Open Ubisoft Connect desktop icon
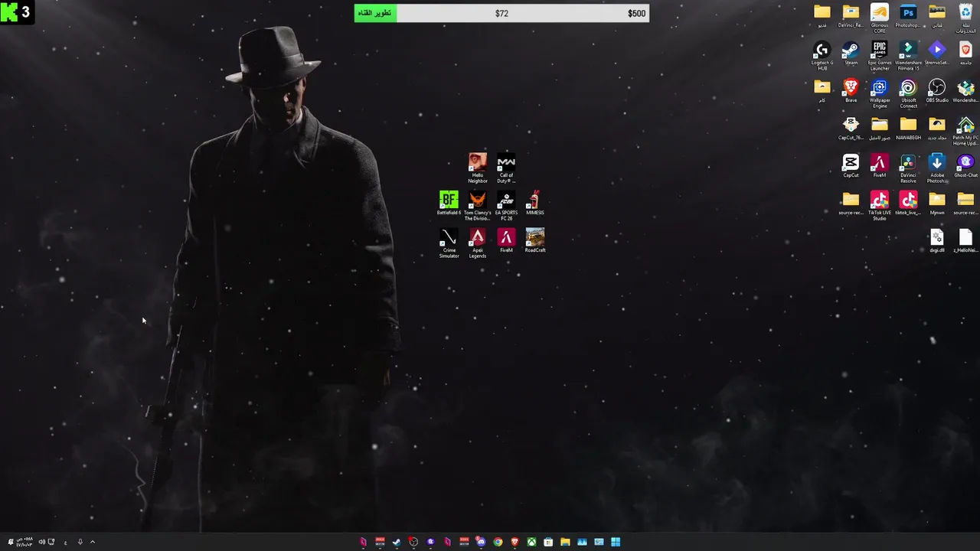The height and width of the screenshot is (551, 980). pyautogui.click(x=908, y=93)
